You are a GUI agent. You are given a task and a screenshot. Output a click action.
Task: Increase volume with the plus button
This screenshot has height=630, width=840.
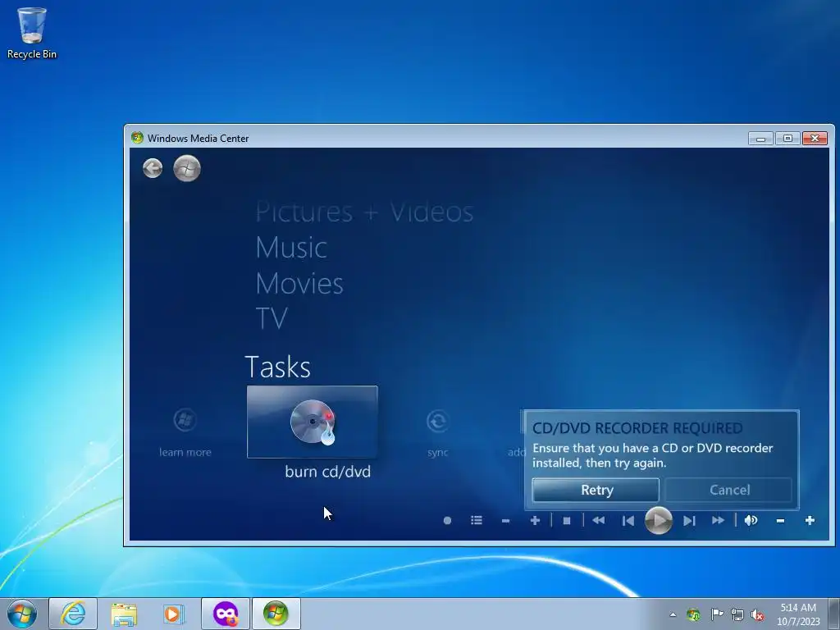click(810, 520)
